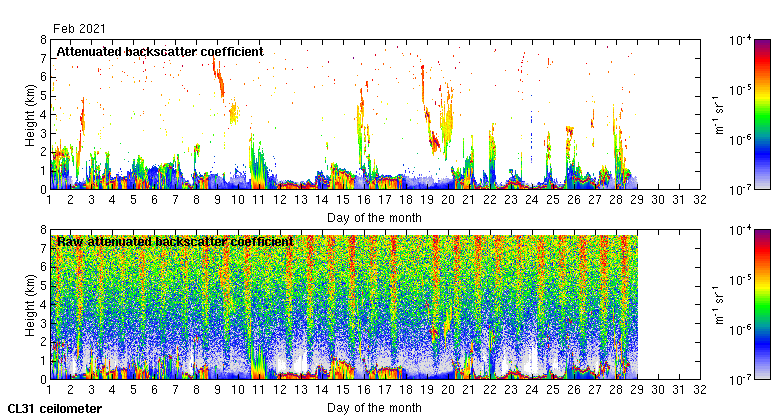Viewport: 780px width, 420px height.
Task: Click the top plot 'Height (km)' axis label
Action: click(30, 115)
